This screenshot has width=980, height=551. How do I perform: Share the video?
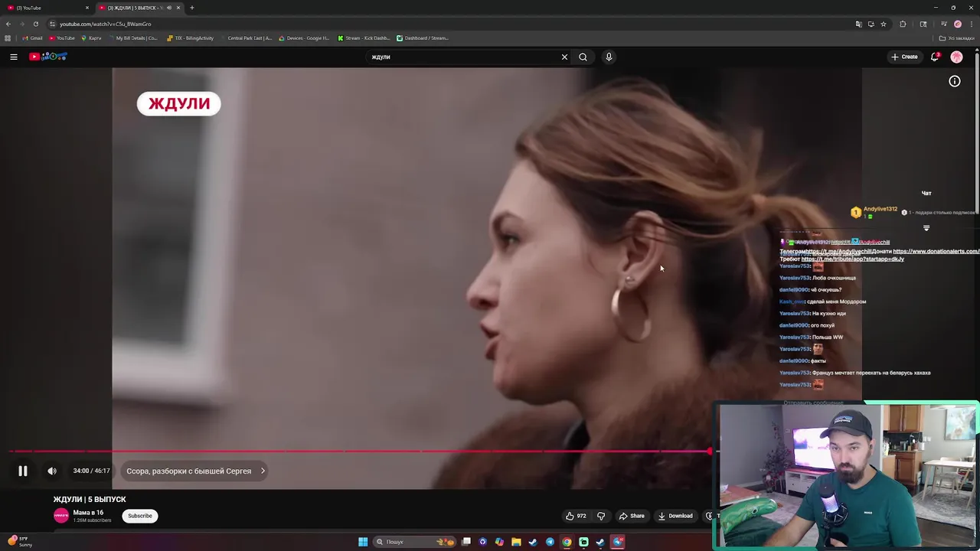tap(632, 516)
